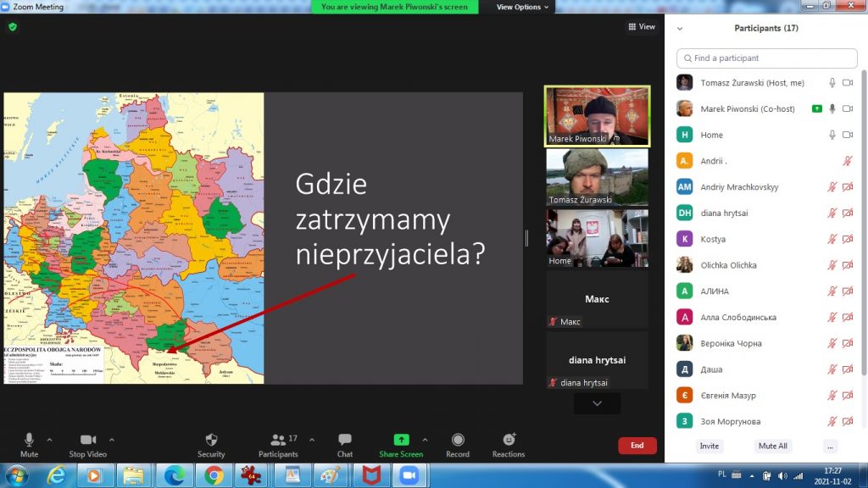The image size is (868, 488).
Task: Open the View layout menu
Action: click(x=642, y=27)
